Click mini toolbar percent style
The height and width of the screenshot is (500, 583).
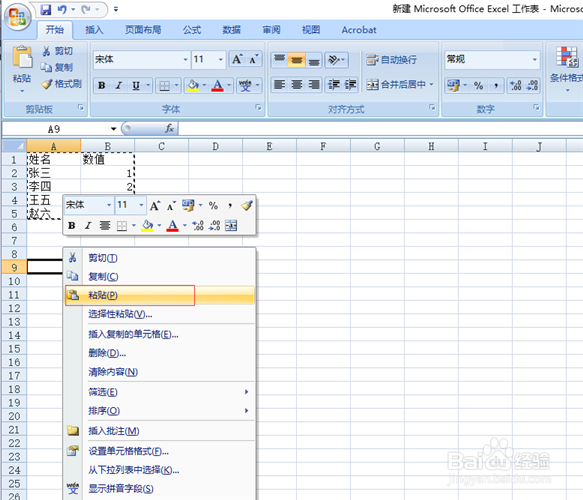[213, 205]
